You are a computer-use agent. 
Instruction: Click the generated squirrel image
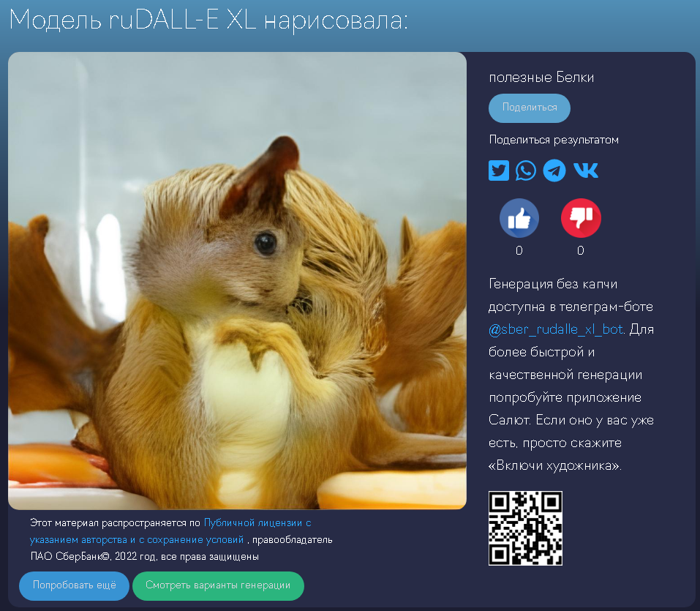(237, 280)
